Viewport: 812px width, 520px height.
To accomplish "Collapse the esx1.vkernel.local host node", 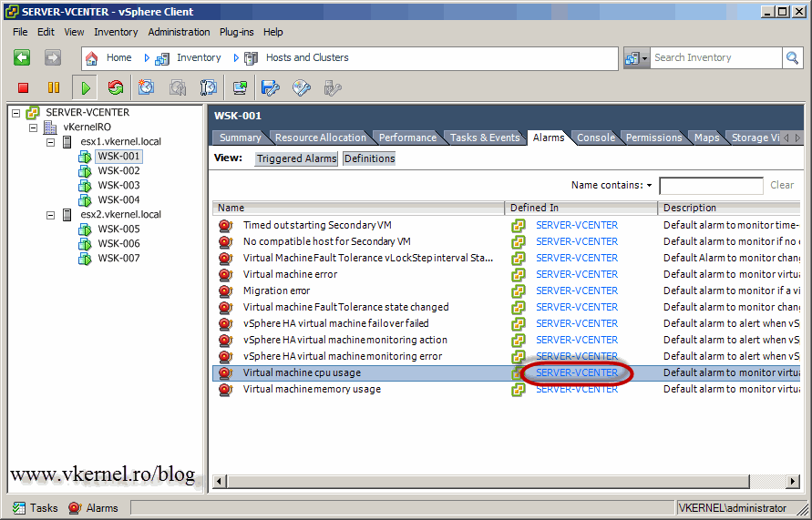I will tap(51, 142).
